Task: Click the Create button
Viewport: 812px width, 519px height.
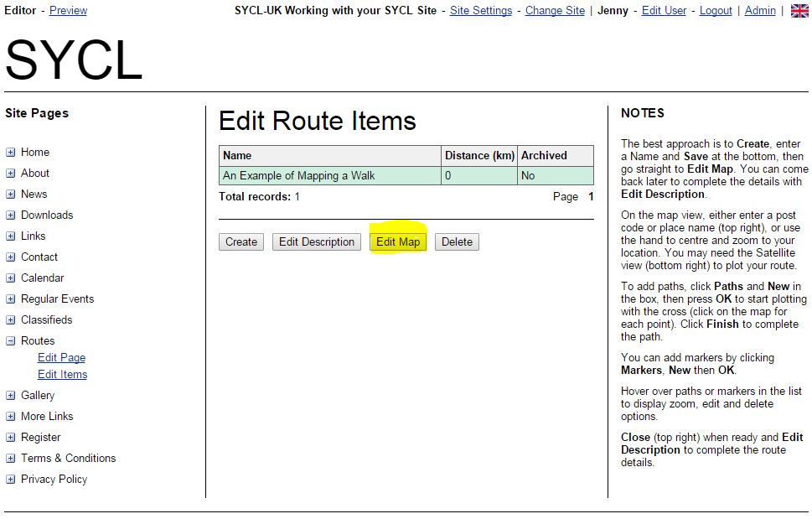Action: pyautogui.click(x=241, y=241)
